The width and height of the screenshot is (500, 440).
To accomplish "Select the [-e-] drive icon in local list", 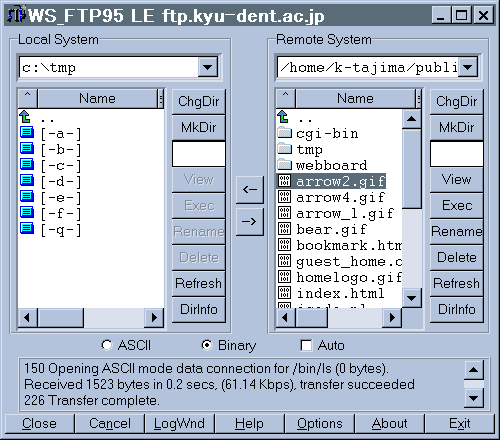I will click(27, 196).
